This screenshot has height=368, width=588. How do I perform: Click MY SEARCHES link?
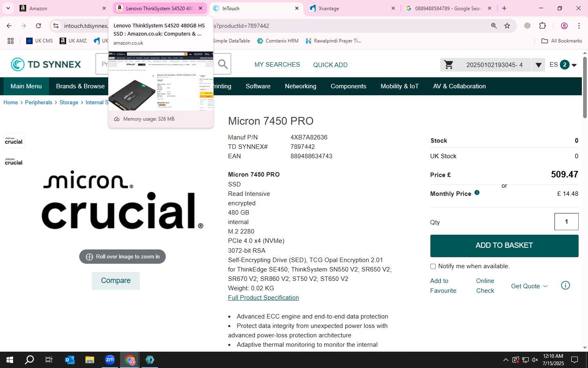click(x=277, y=65)
